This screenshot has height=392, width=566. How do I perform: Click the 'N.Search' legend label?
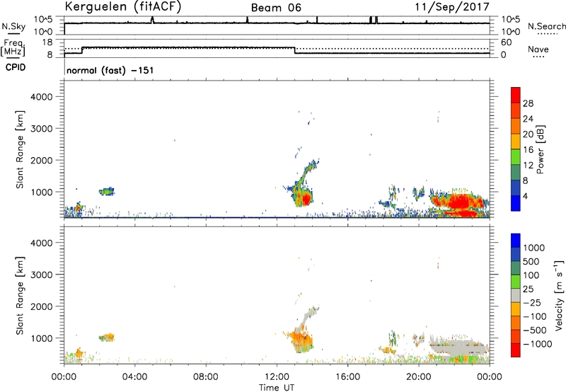click(546, 26)
